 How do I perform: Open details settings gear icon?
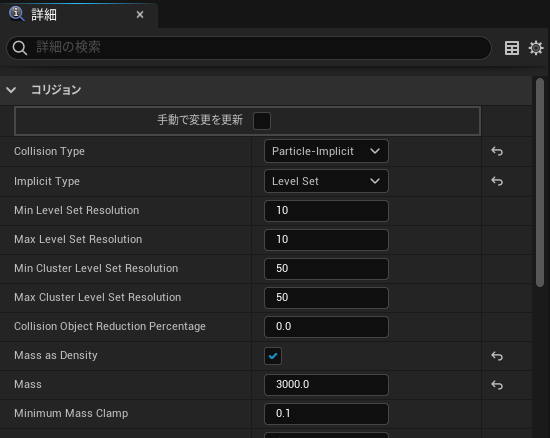(536, 48)
